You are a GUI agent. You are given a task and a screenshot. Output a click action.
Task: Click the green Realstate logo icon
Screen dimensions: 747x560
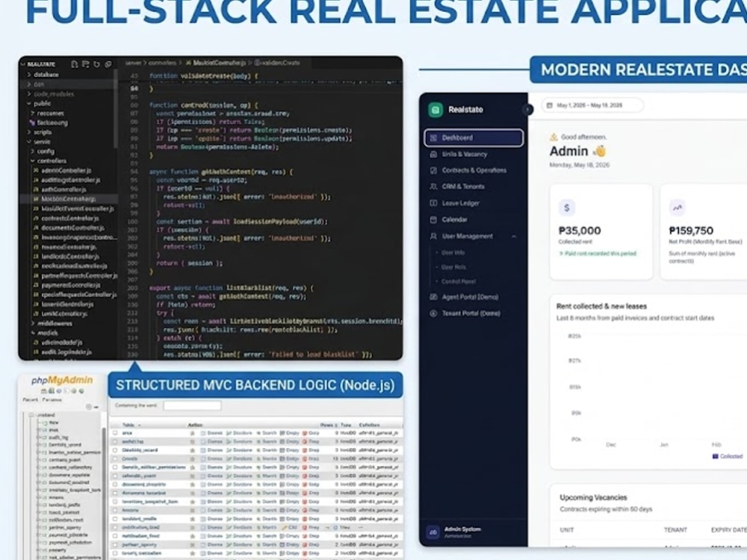click(x=435, y=110)
